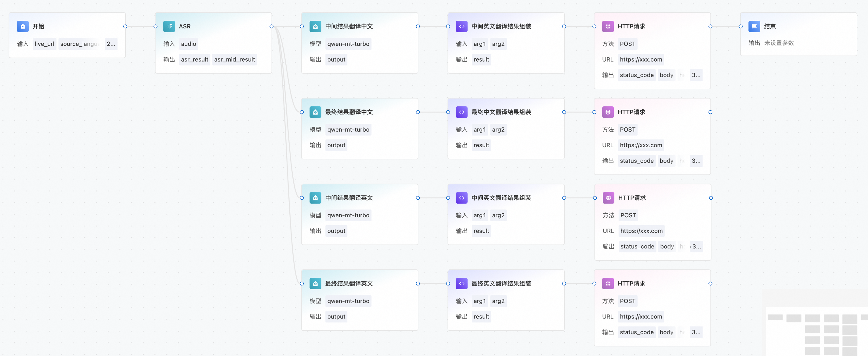868x356 pixels.
Task: Click icon of 最终结果翻译中文 node
Action: point(315,112)
